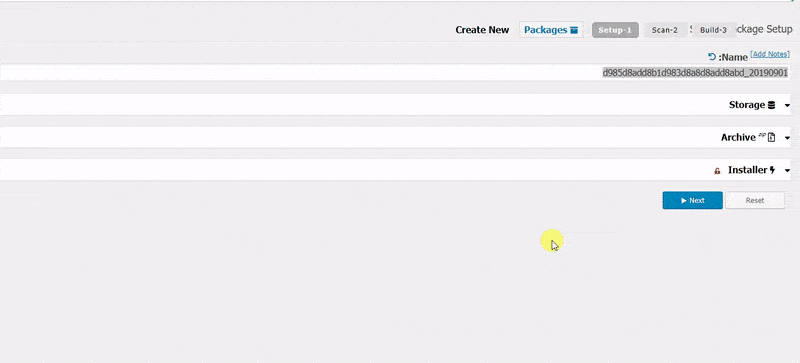Image resolution: width=800 pixels, height=363 pixels.
Task: Click the Packages archive box icon
Action: click(x=574, y=30)
